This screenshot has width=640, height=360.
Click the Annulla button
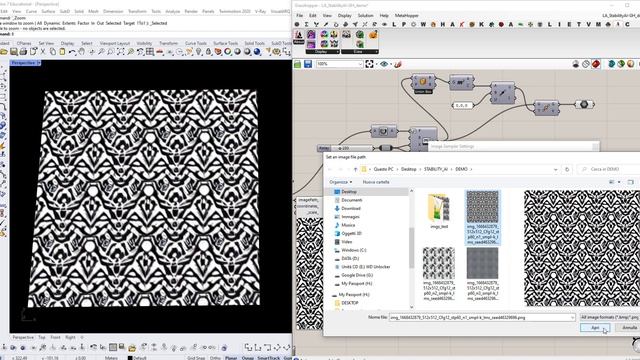tap(629, 328)
